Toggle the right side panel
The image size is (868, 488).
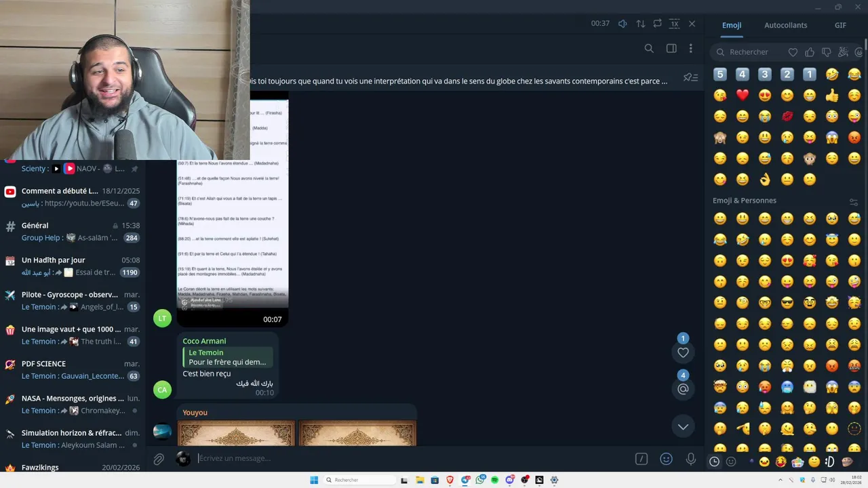pyautogui.click(x=671, y=48)
